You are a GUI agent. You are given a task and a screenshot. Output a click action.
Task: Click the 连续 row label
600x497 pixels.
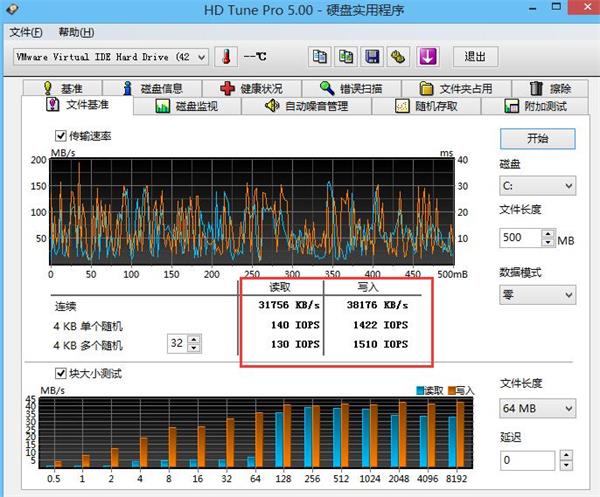click(65, 306)
